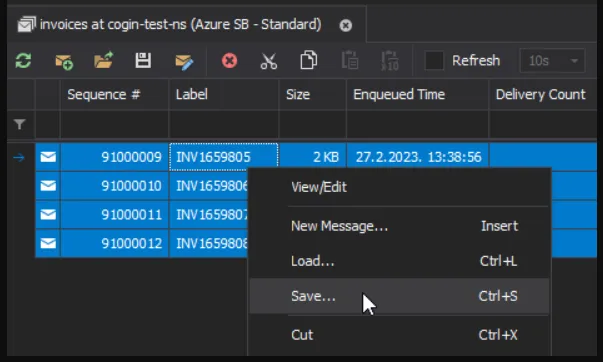Click envelope icon of message 91000012
Image resolution: width=603 pixels, height=362 pixels.
48,243
